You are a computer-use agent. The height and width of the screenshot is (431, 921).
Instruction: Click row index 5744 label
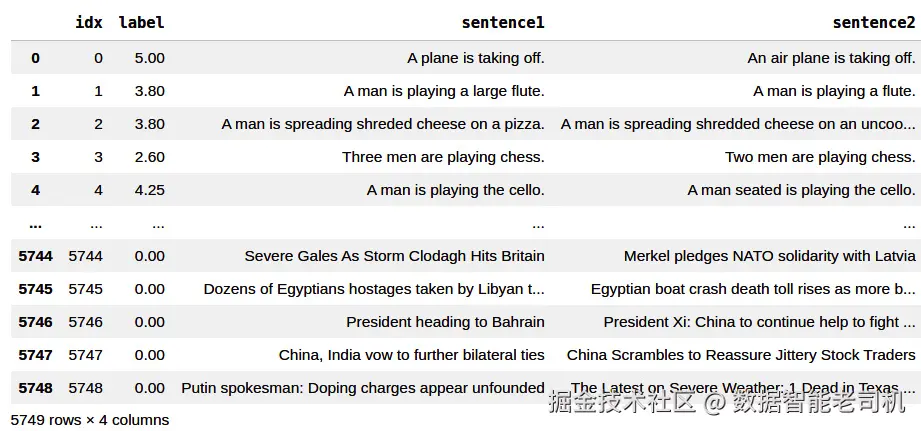35,256
